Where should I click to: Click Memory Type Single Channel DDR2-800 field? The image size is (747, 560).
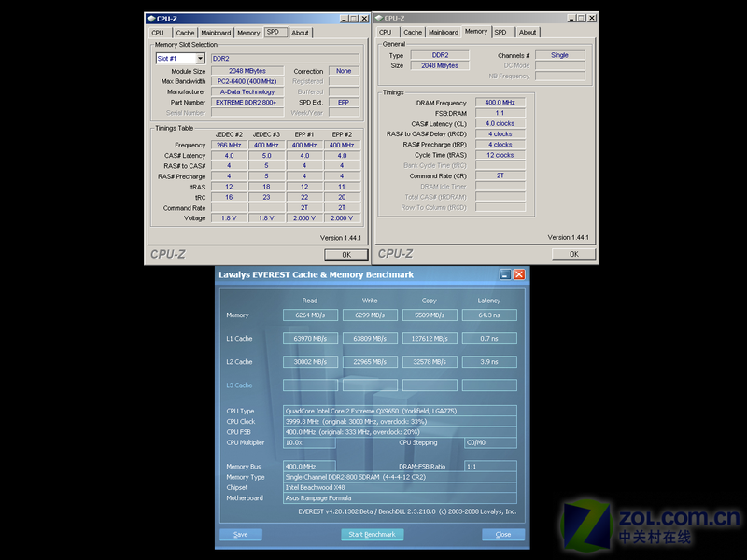point(400,477)
